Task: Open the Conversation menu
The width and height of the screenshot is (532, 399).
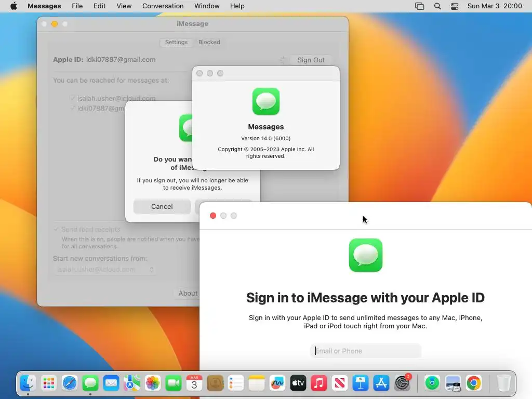Action: tap(163, 6)
